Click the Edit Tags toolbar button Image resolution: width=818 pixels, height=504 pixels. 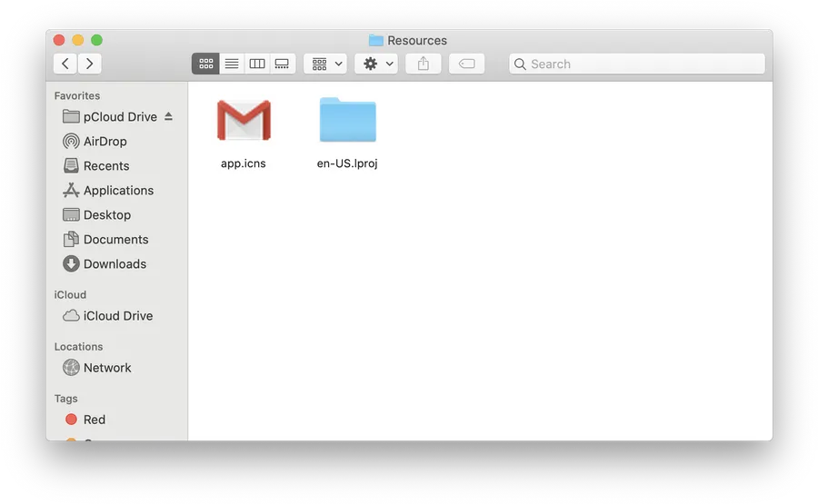tap(467, 64)
